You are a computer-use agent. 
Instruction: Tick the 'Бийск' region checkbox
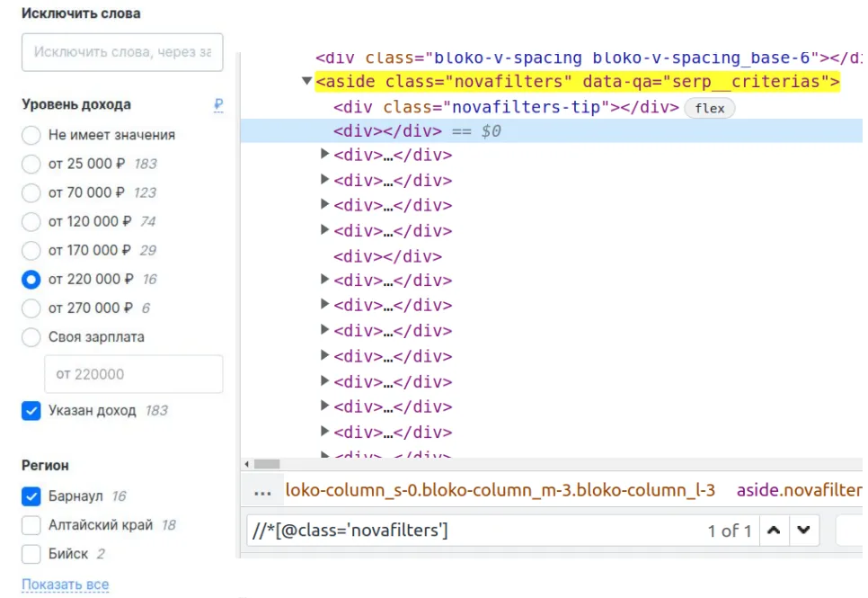31,554
